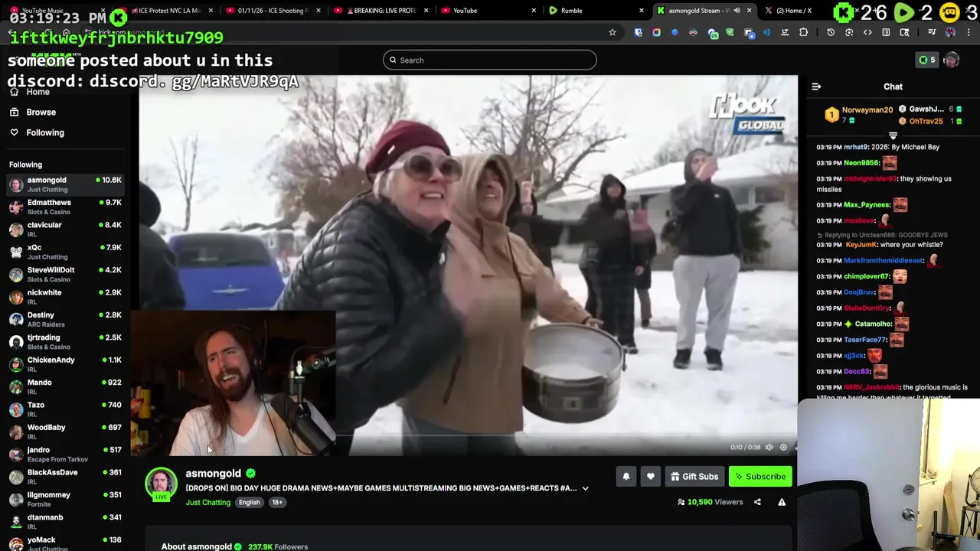Click username Max_Paynees in chat
The width and height of the screenshot is (980, 551).
pos(867,204)
